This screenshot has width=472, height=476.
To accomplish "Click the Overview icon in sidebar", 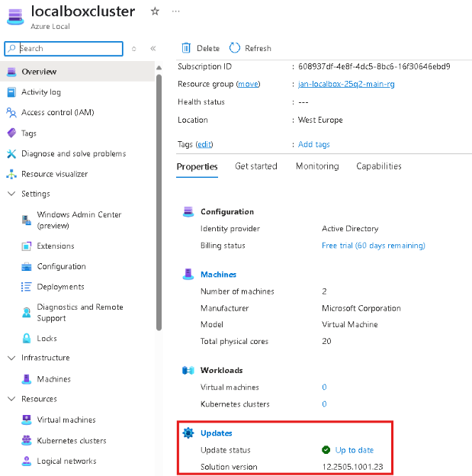I will (11, 72).
